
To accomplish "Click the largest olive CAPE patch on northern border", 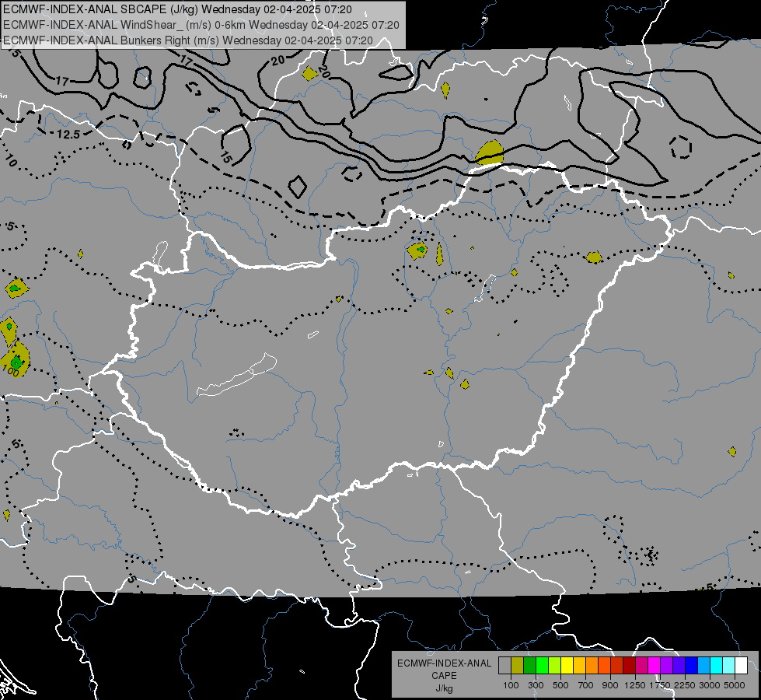I will click(489, 152).
